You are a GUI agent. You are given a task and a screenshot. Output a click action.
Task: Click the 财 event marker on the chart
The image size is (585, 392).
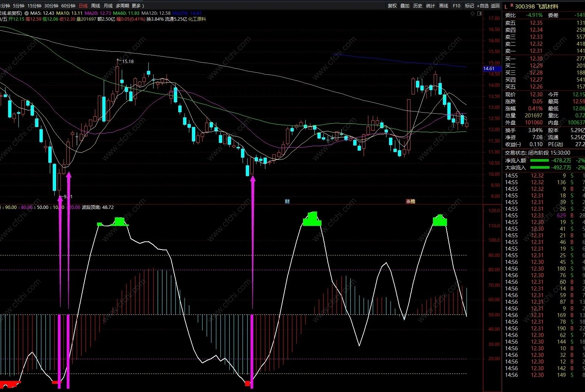(x=287, y=201)
